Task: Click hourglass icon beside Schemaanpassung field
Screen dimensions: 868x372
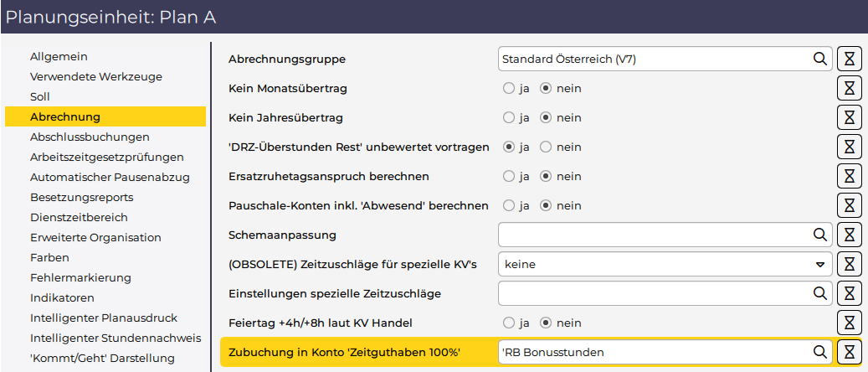Action: pyautogui.click(x=850, y=235)
